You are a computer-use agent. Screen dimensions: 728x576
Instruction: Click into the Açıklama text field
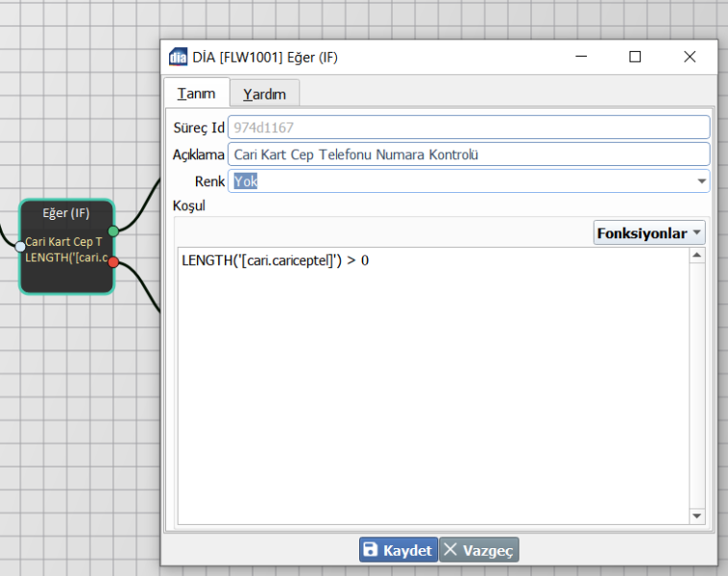point(468,155)
